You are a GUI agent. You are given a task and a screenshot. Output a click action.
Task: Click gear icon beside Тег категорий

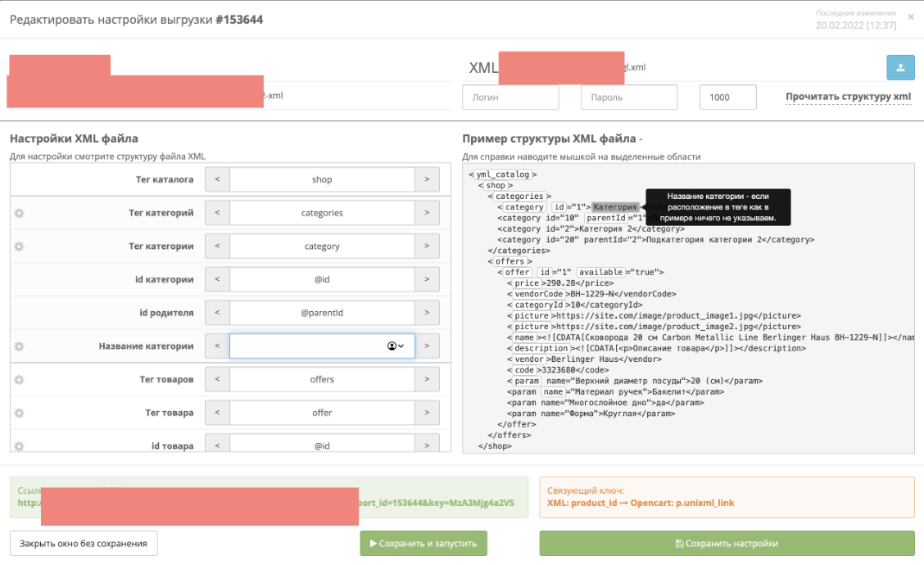(x=19, y=213)
